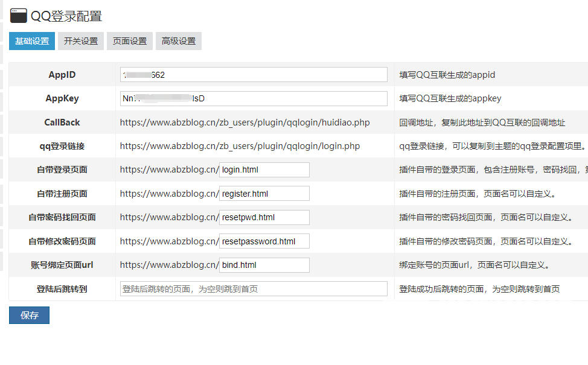Click the AppKey row label
Image resolution: width=588 pixels, height=365 pixels.
tap(62, 98)
